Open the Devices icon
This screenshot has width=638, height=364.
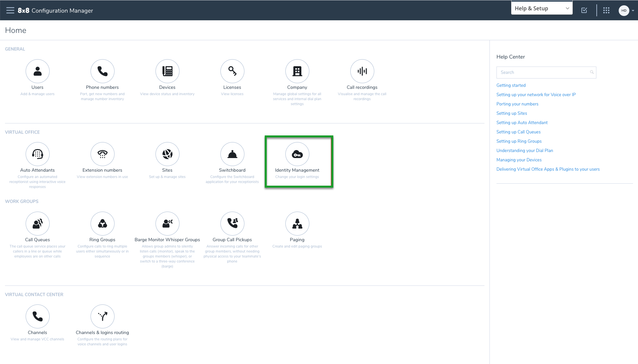tap(167, 71)
